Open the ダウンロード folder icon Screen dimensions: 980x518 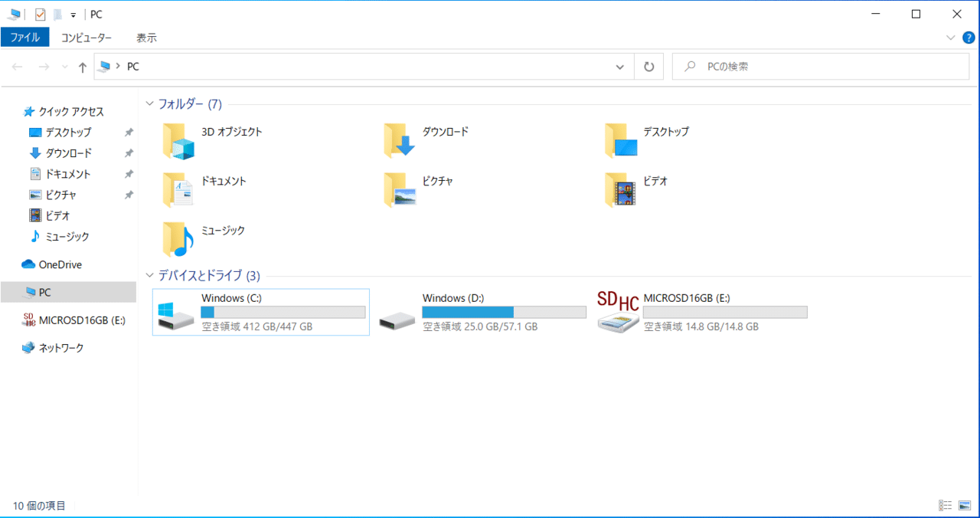tap(400, 141)
